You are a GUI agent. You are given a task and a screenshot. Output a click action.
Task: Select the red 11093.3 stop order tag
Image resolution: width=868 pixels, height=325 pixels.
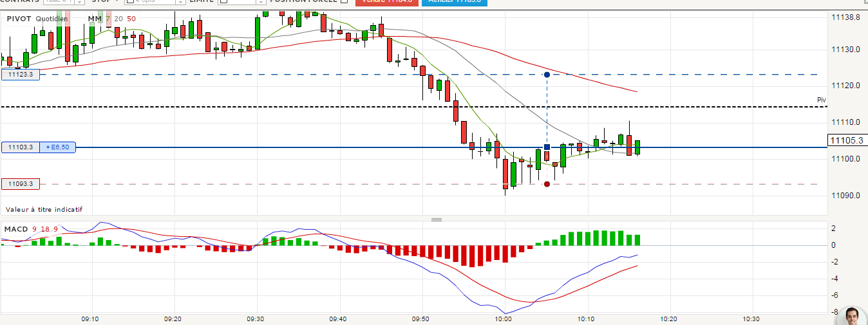click(x=21, y=184)
